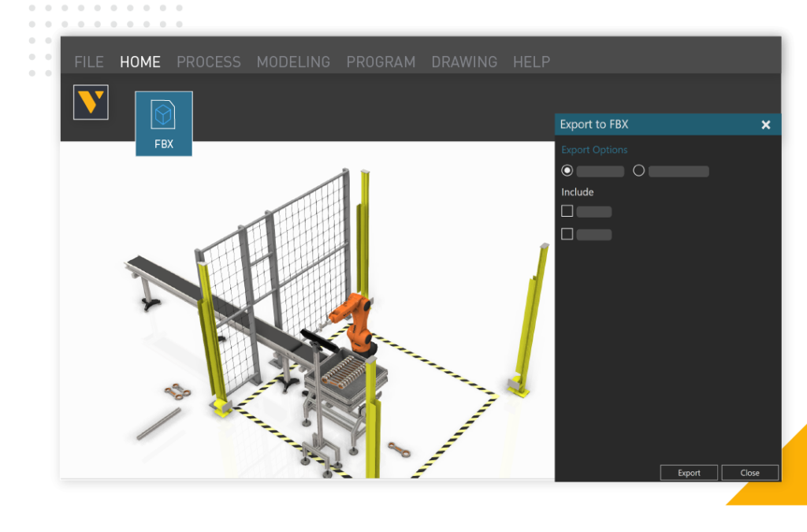Open the HELP tab
The image size is (807, 532).
pos(531,61)
